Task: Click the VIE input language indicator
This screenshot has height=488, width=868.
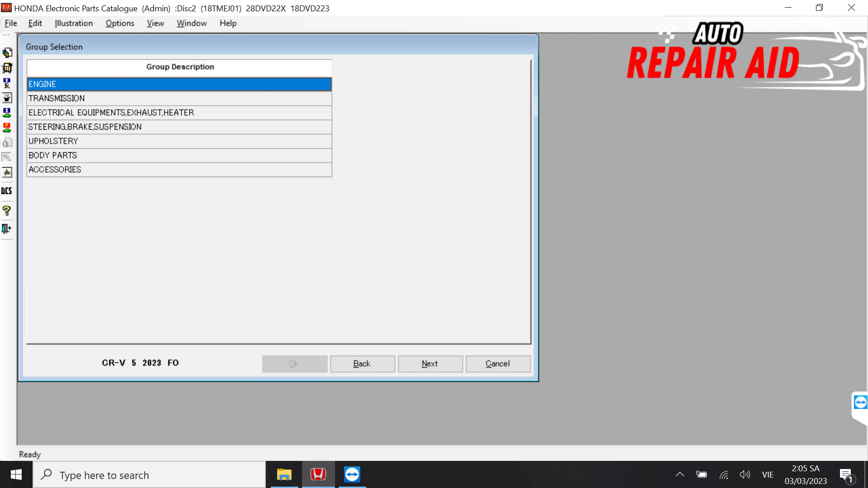Action: [x=768, y=474]
